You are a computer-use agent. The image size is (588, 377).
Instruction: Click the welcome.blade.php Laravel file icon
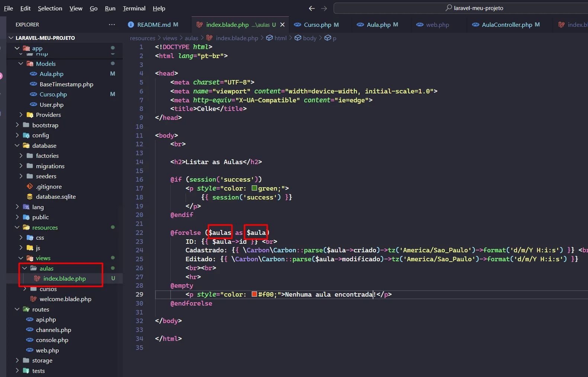[33, 299]
